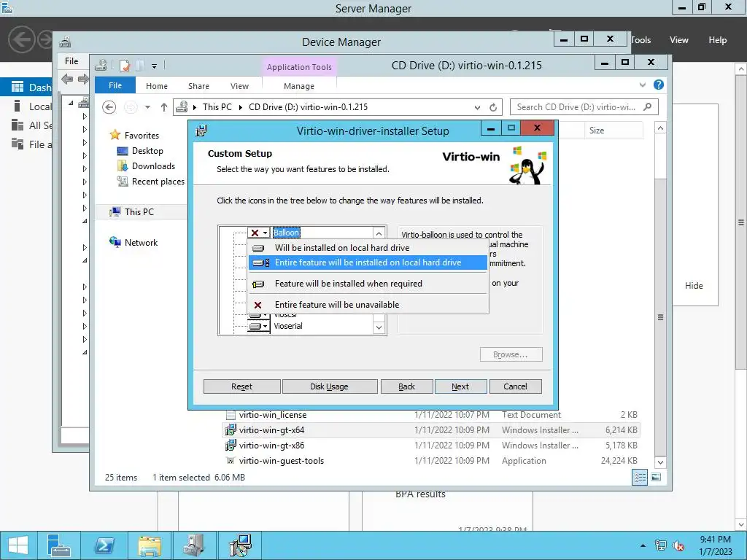
Task: Click Next in the Custom Setup dialog
Action: pos(461,386)
